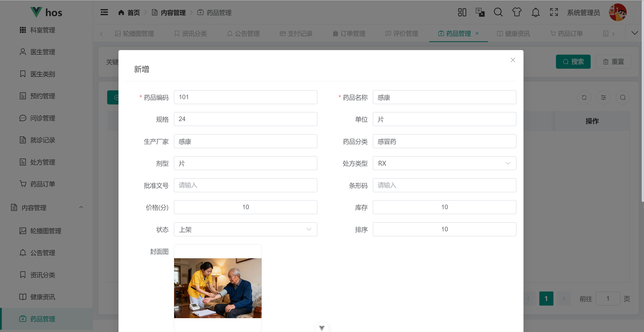Open the 状态 上架 dropdown
Screen dimensions: 644x332
click(x=245, y=229)
